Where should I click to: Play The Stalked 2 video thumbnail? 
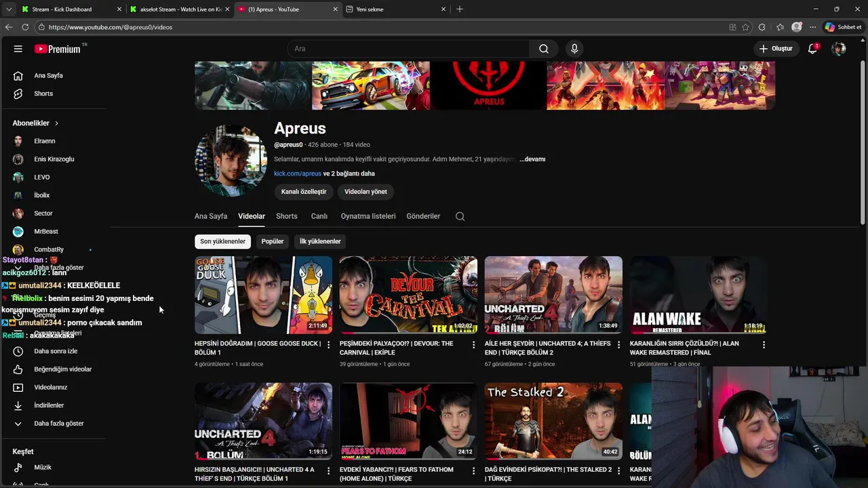pos(553,421)
